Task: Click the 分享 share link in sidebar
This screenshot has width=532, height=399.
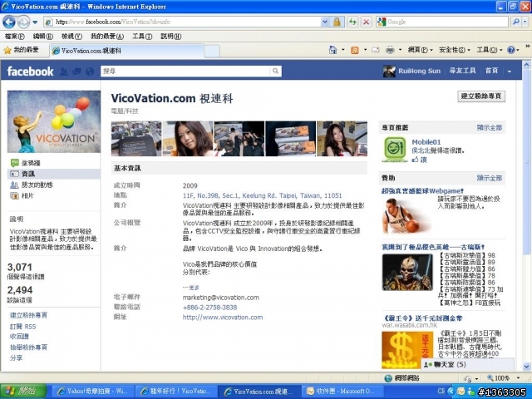Action: click(x=16, y=357)
